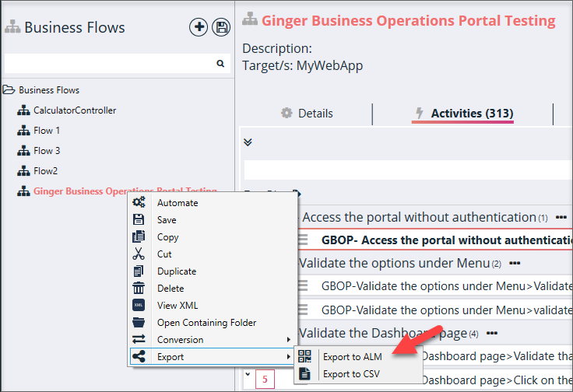Select Flow 3 in the tree
Screen dimensions: 573x392
pyautogui.click(x=47, y=151)
